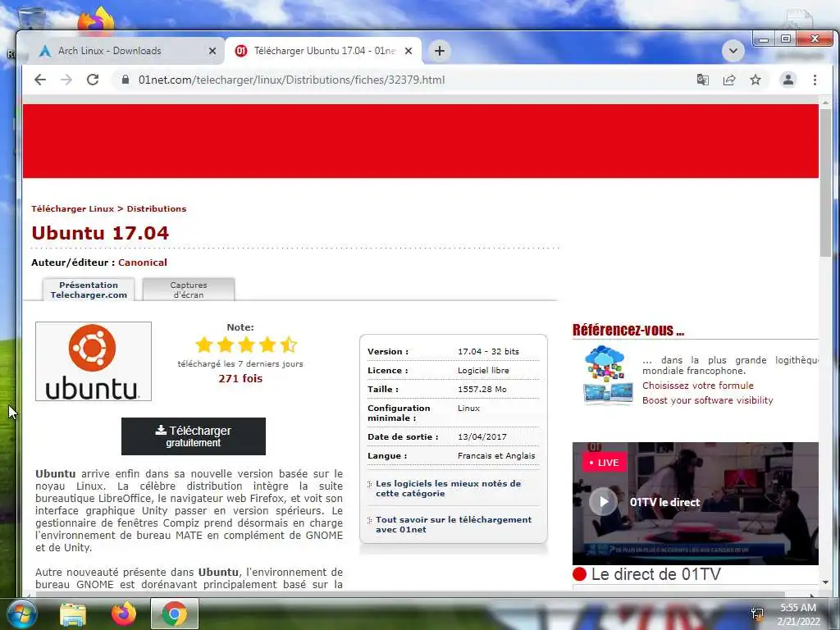Click Télécharger gratuitement button
Screen dimensions: 840x630
click(x=194, y=436)
